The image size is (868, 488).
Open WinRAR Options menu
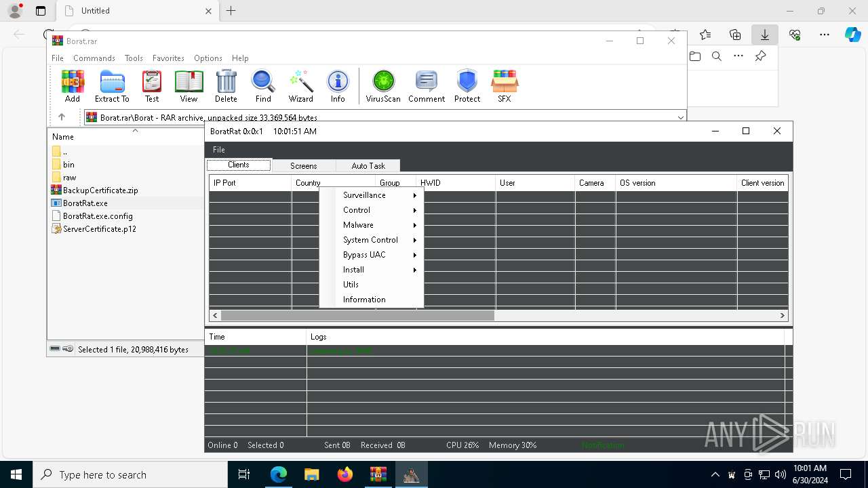[x=208, y=58]
